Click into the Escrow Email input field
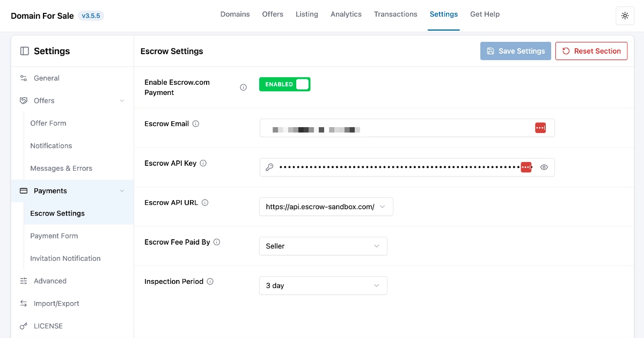 click(x=407, y=128)
